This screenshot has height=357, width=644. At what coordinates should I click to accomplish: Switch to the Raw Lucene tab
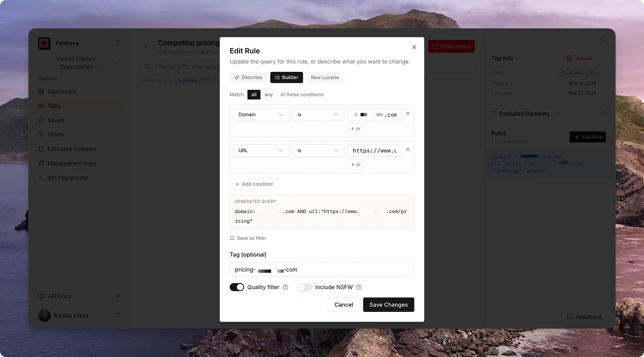point(325,77)
